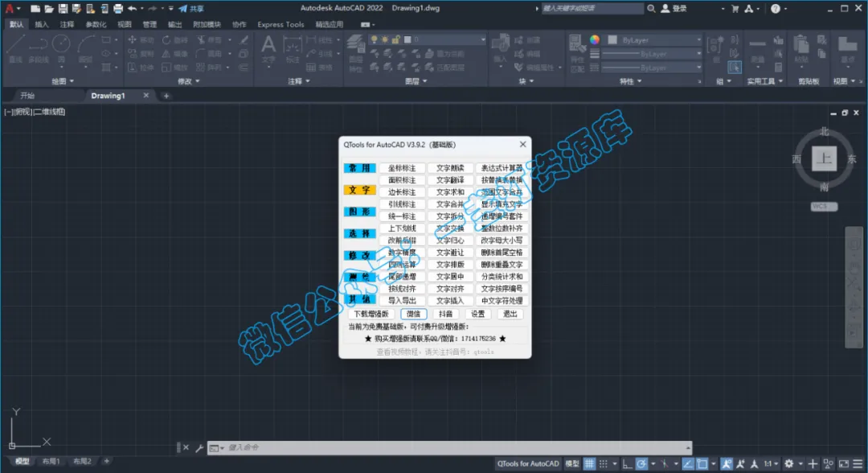Viewport: 868px width, 473px height.
Task: Click the Plot printer icon
Action: (x=118, y=8)
